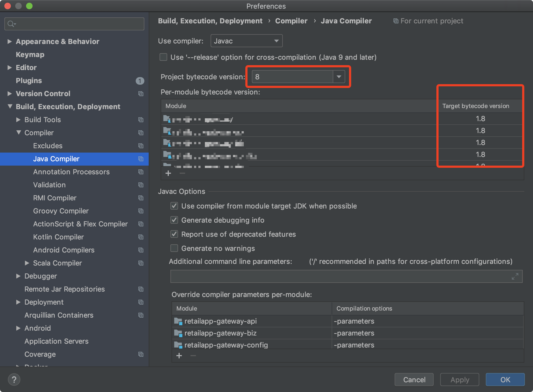Screen dimensions: 533x392
Task: Click the copy settings icon next to Kotlin Compiler
Action: (141, 237)
